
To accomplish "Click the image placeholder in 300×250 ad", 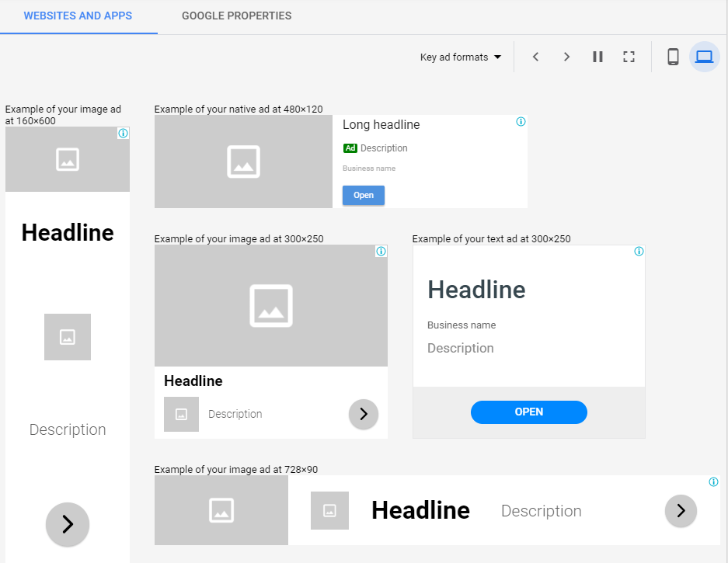I will 270,305.
